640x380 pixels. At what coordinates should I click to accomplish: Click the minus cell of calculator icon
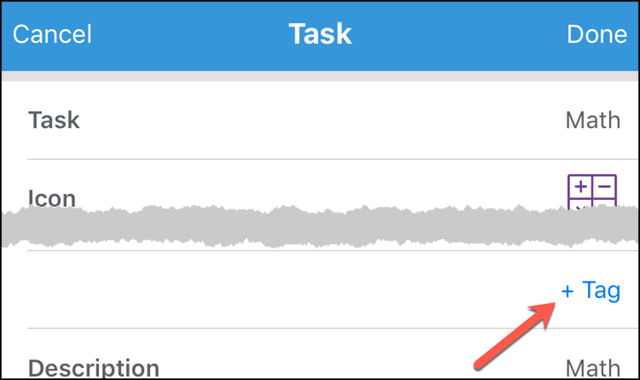(604, 187)
